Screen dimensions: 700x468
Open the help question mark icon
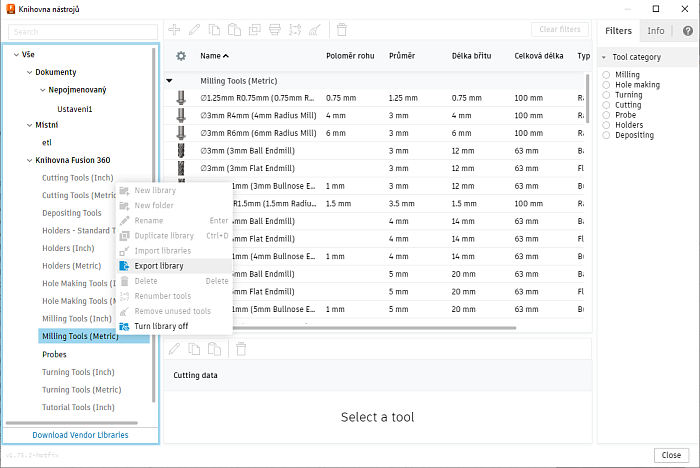pos(687,31)
